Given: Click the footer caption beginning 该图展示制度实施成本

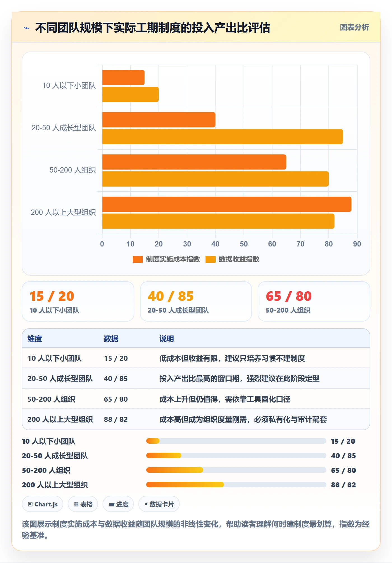Looking at the screenshot, I should (196, 529).
